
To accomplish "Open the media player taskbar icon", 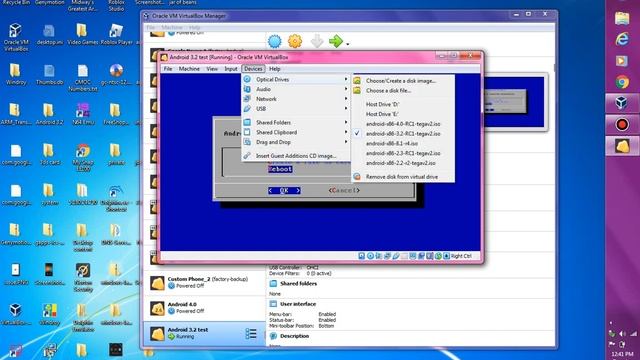I will pos(622,61).
